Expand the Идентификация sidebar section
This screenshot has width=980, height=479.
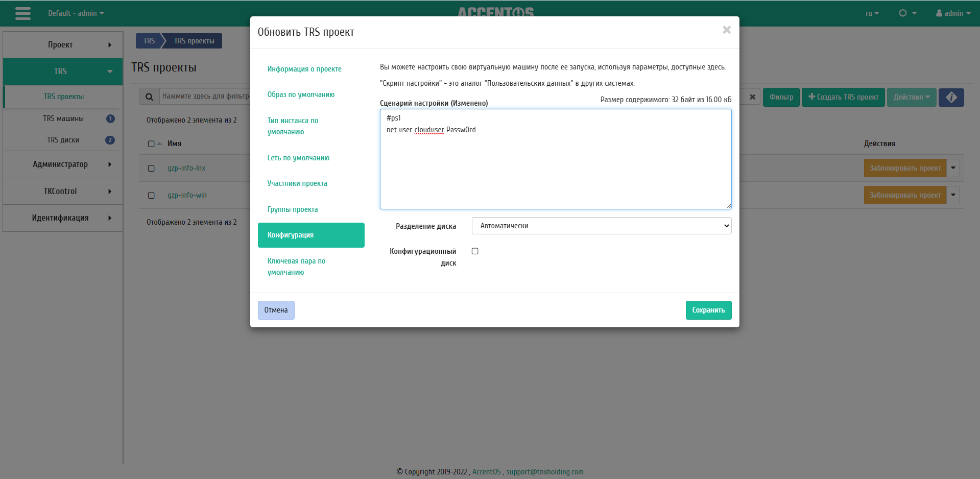[63, 218]
